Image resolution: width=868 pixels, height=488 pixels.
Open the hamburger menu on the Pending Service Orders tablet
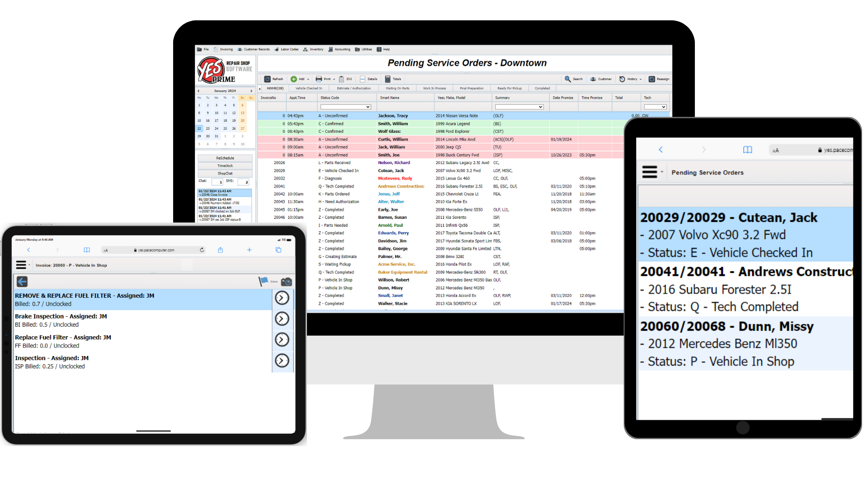(650, 172)
